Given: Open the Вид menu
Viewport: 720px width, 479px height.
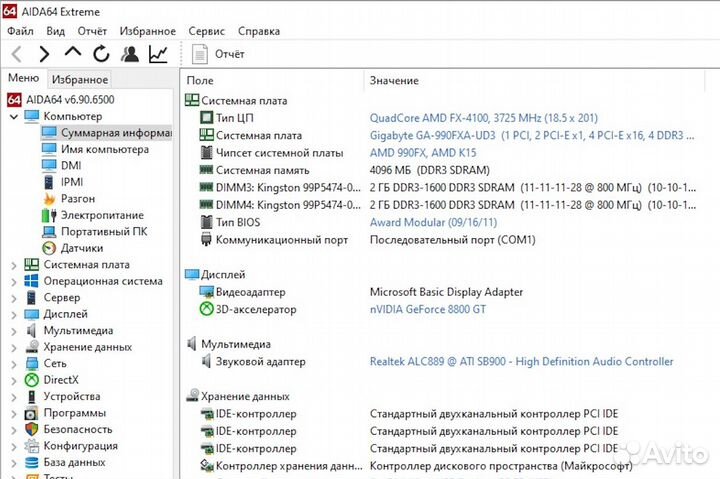Looking at the screenshot, I should (56, 31).
